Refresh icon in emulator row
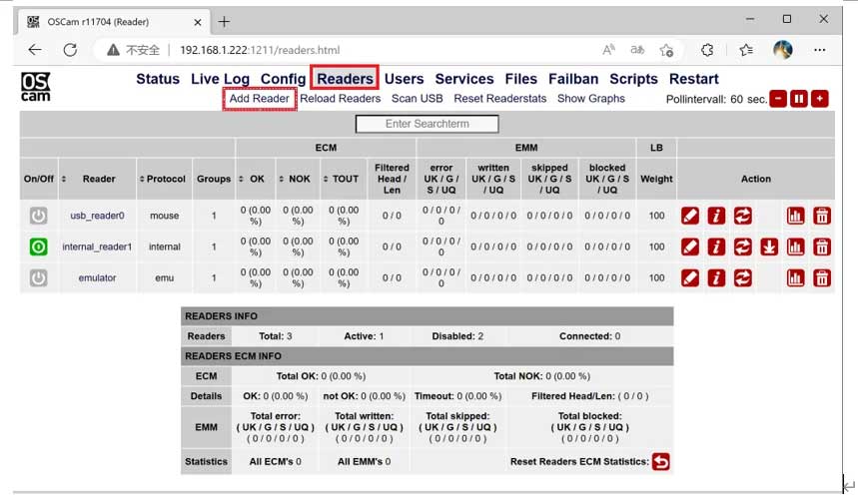The image size is (858, 504). coord(742,278)
